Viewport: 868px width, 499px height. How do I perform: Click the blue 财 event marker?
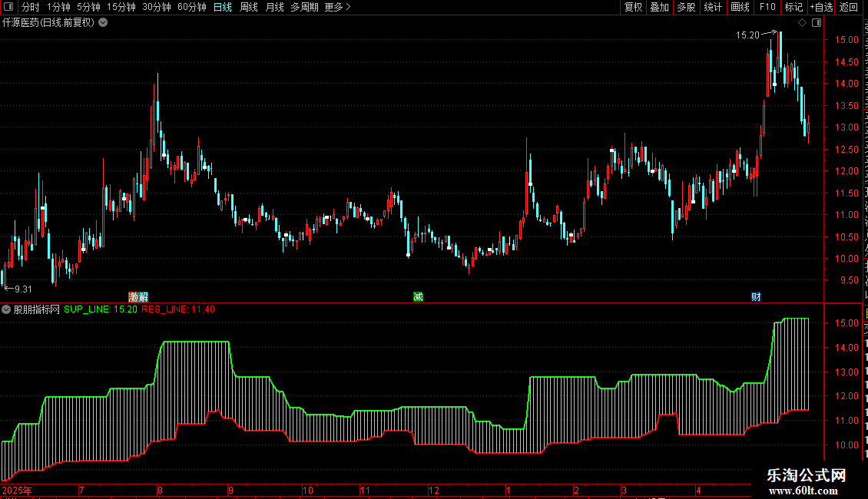(756, 297)
